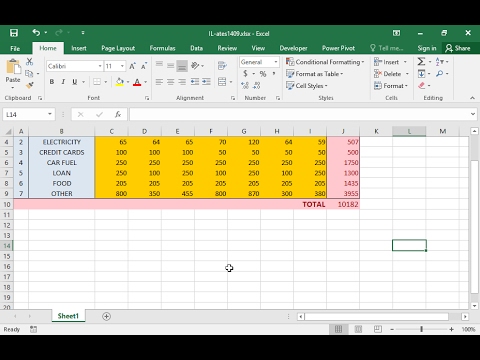This screenshot has width=480, height=360.
Task: Switch to the Insert tab
Action: 79,48
